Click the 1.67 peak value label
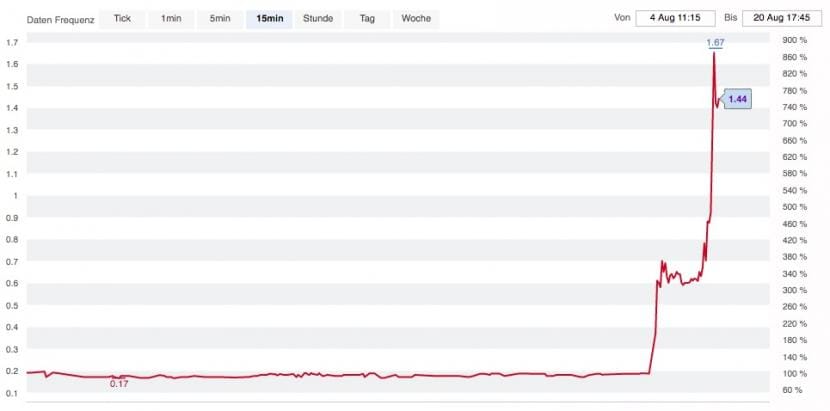 715,42
